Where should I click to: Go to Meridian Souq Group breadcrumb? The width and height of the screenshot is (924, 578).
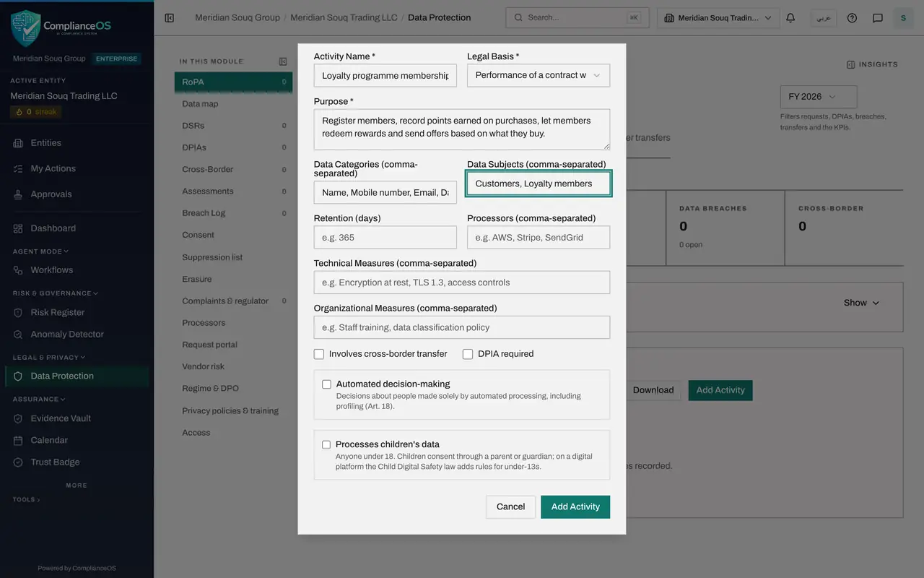pos(237,17)
